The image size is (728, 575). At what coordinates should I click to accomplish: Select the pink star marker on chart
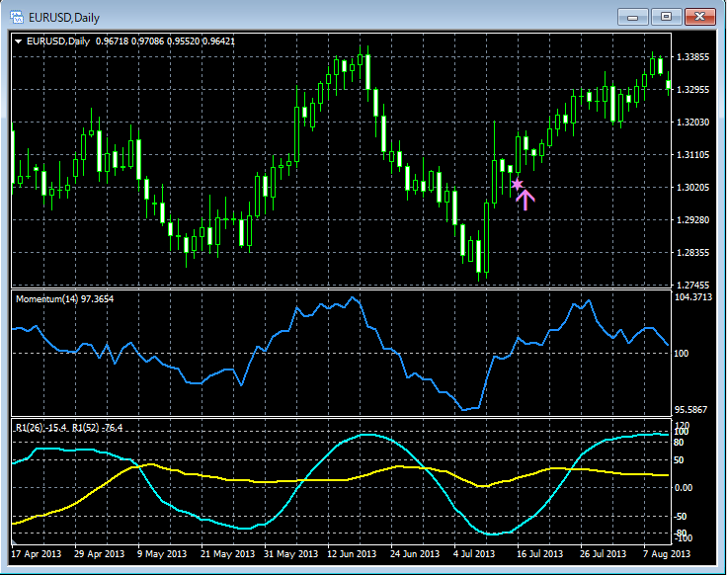[x=517, y=184]
